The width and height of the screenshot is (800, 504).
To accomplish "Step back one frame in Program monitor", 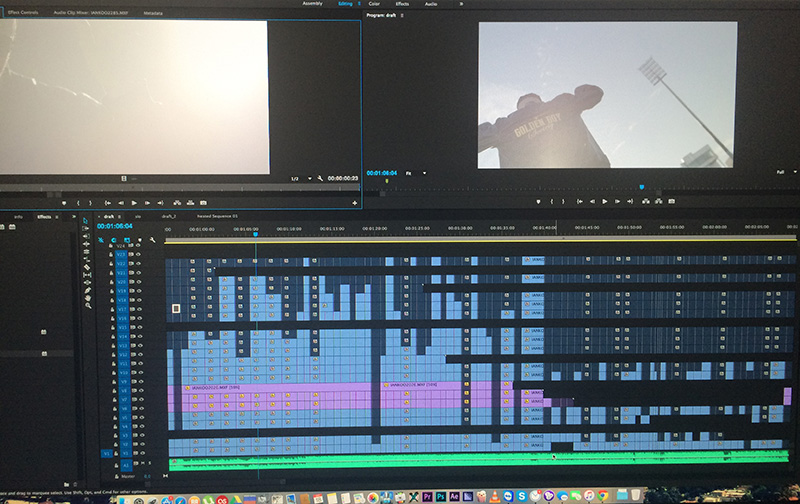I will (x=592, y=201).
